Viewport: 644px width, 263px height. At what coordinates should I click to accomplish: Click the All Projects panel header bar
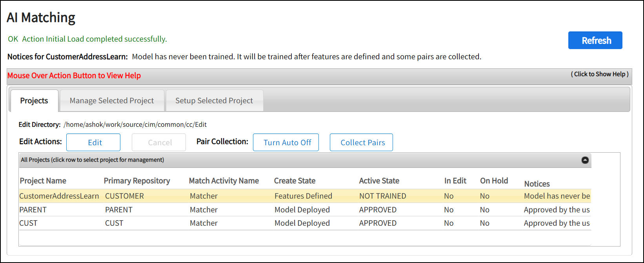click(x=275, y=160)
